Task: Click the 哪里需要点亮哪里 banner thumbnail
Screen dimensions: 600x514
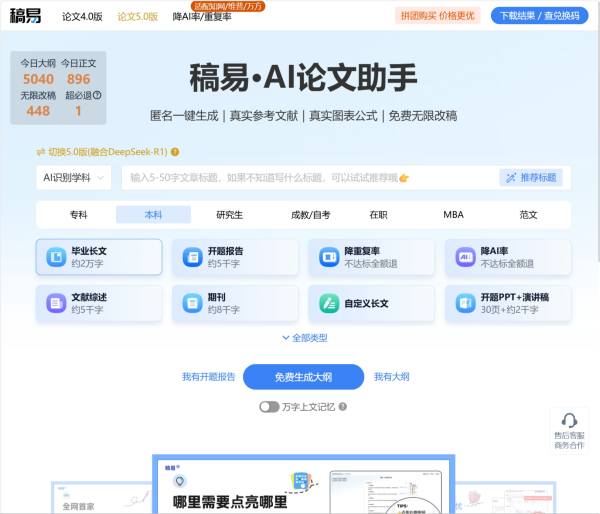Action: point(303,485)
